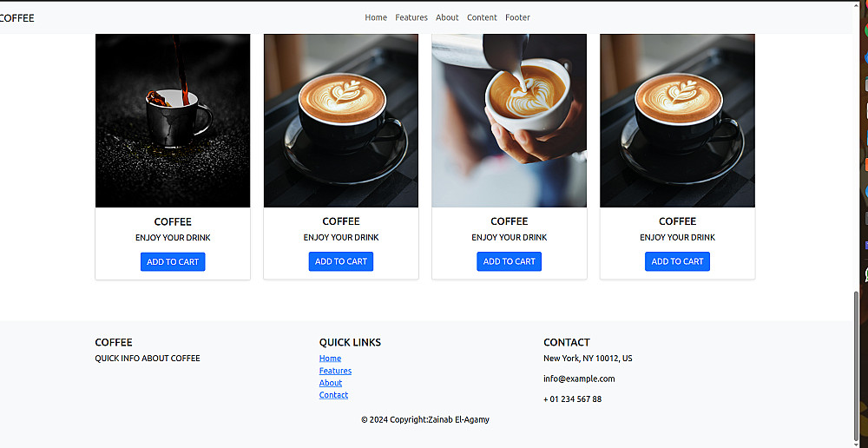Add the second coffee card to cart
Image resolution: width=868 pixels, height=448 pixels.
pyautogui.click(x=341, y=261)
